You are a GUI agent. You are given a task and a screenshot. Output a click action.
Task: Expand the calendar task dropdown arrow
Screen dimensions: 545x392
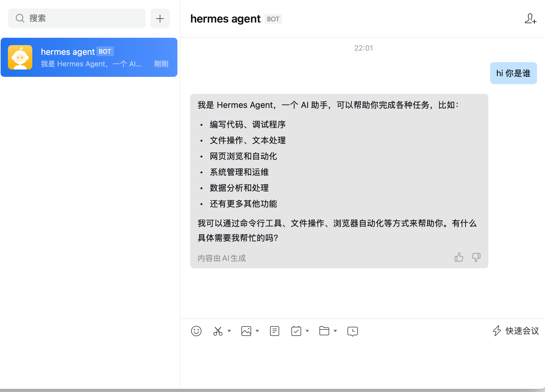point(307,331)
